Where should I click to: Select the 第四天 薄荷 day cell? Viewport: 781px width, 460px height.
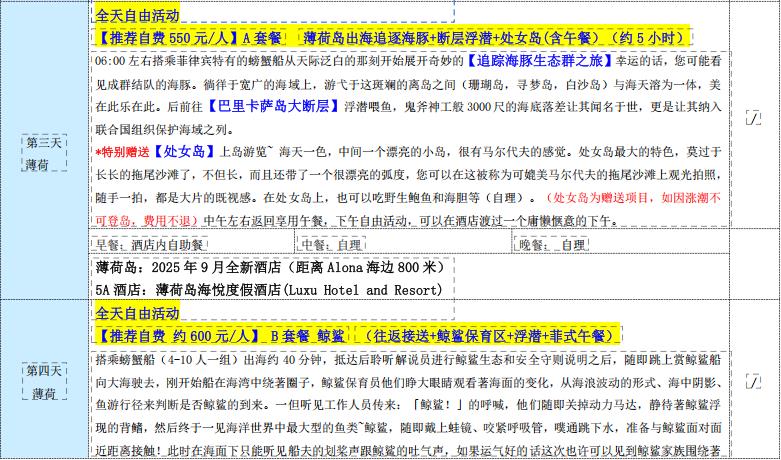(44, 380)
